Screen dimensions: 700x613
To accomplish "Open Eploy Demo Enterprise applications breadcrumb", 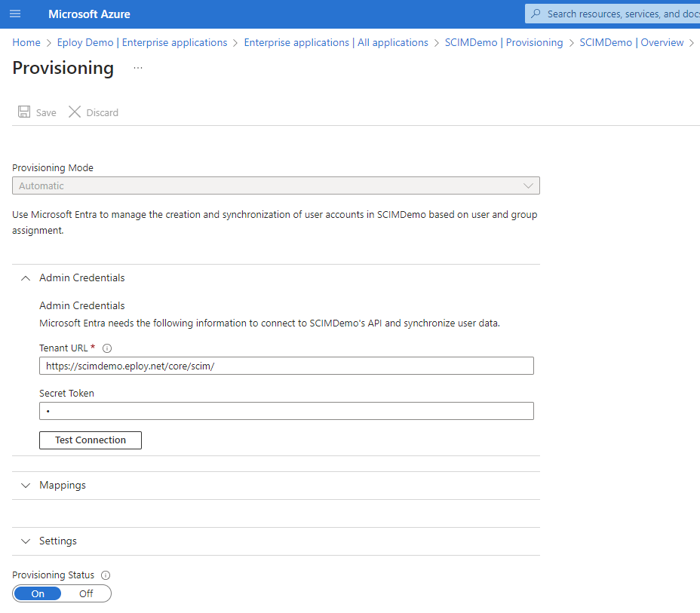I will coord(142,42).
